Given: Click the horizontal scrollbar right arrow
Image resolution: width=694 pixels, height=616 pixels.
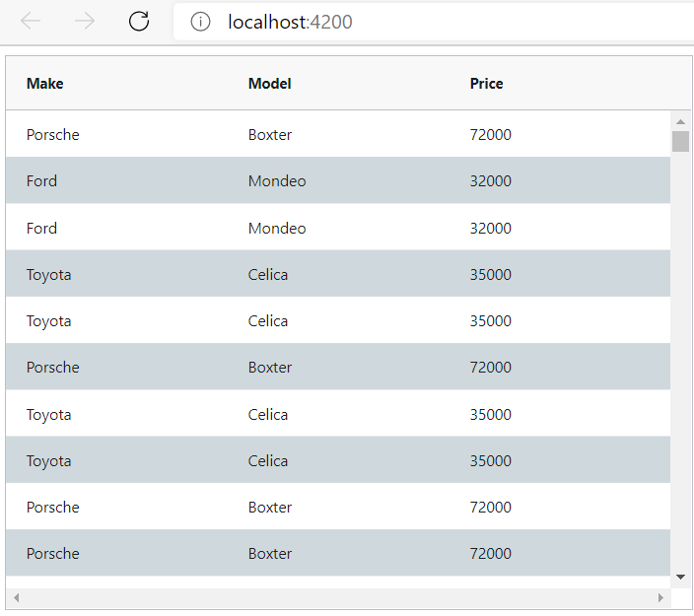Looking at the screenshot, I should tap(660, 598).
